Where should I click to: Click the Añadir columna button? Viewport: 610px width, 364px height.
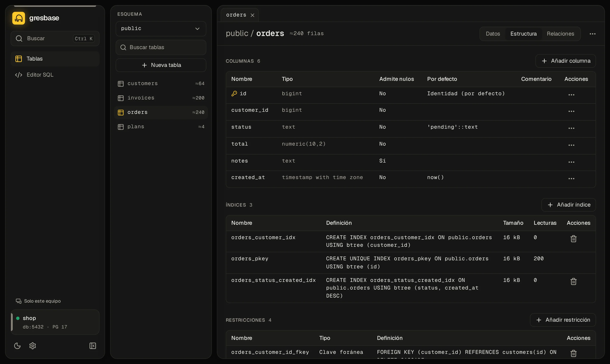click(566, 61)
